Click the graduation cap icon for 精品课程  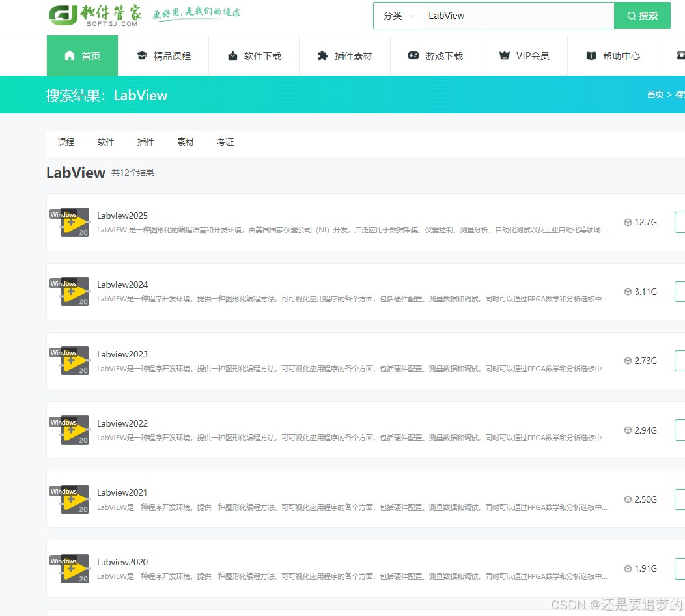142,55
